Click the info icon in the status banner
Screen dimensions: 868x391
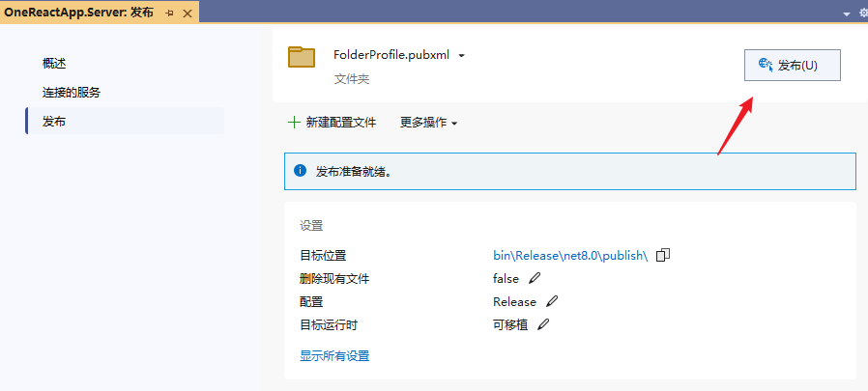pos(300,170)
